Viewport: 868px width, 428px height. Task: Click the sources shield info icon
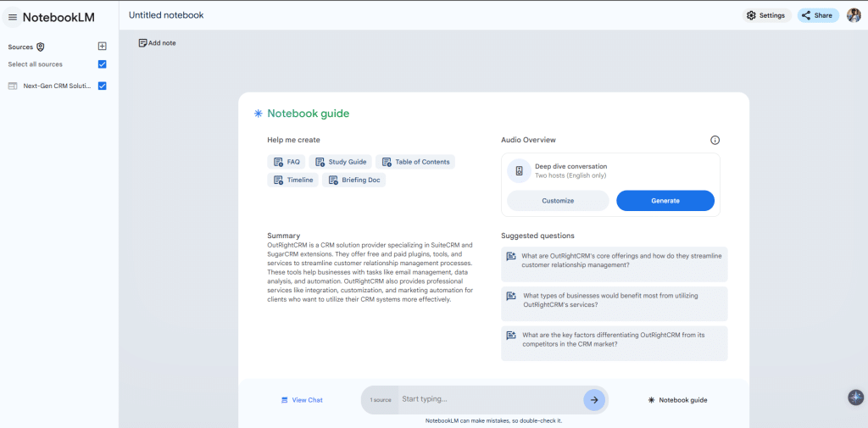click(x=41, y=47)
